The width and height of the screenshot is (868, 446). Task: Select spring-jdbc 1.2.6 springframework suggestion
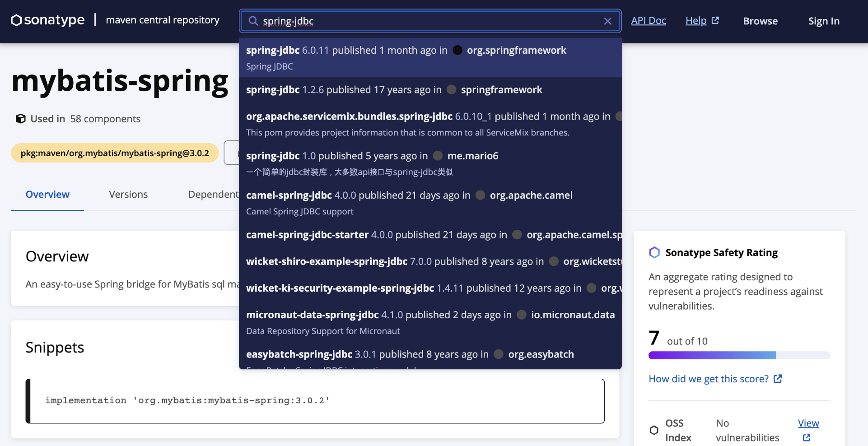pyautogui.click(x=430, y=90)
